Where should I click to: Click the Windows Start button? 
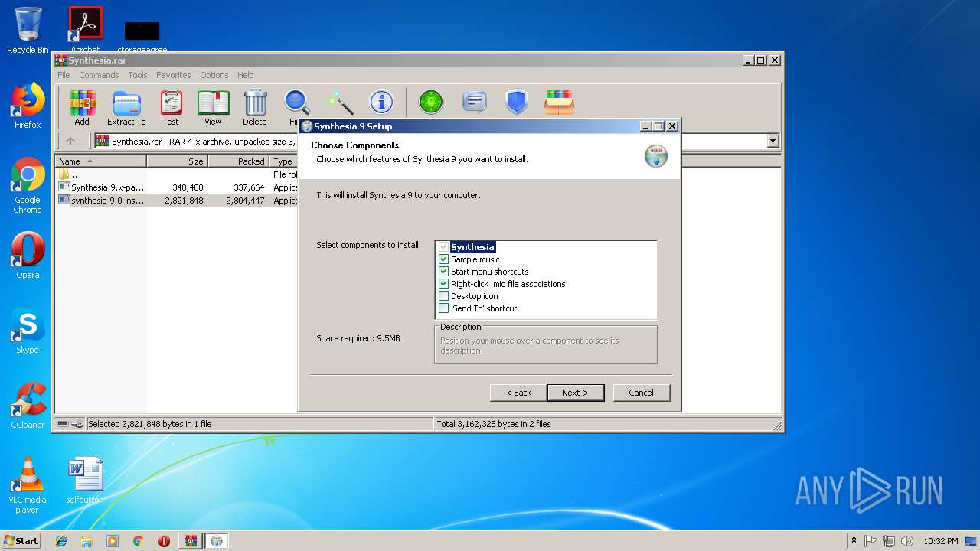tap(21, 541)
